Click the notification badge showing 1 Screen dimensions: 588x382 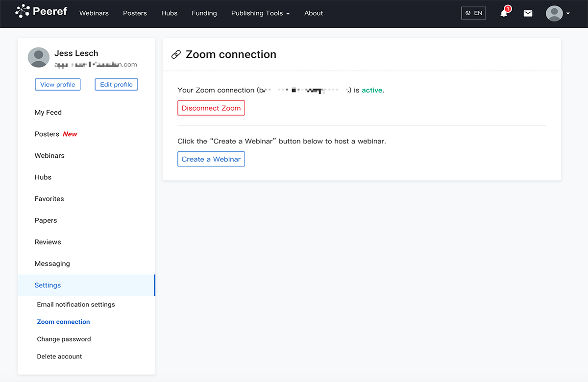[508, 8]
